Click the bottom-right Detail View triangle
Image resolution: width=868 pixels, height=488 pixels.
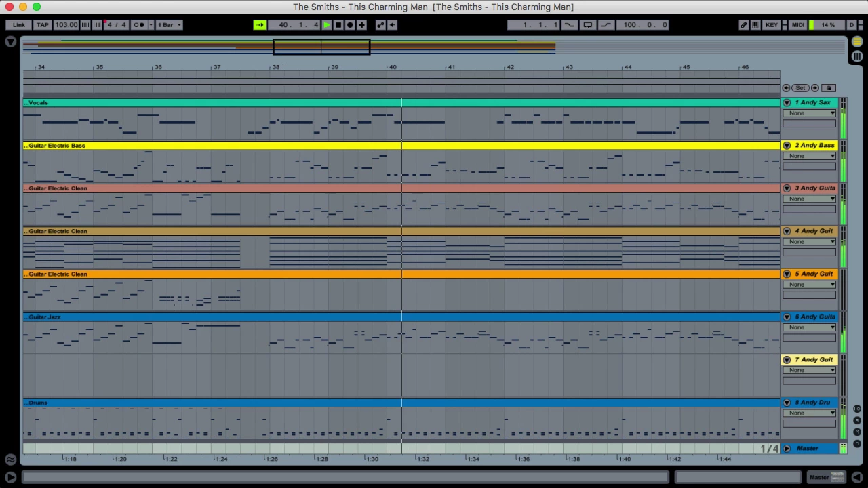tap(857, 477)
